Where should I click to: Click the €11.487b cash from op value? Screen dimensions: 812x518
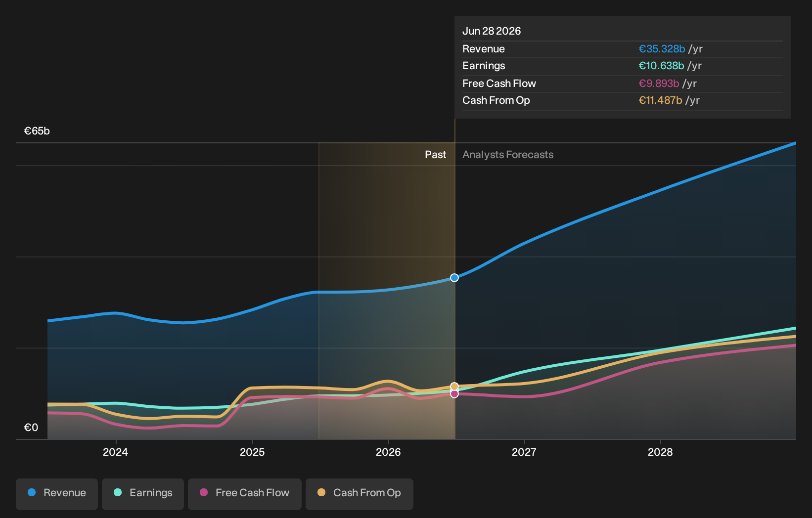660,100
